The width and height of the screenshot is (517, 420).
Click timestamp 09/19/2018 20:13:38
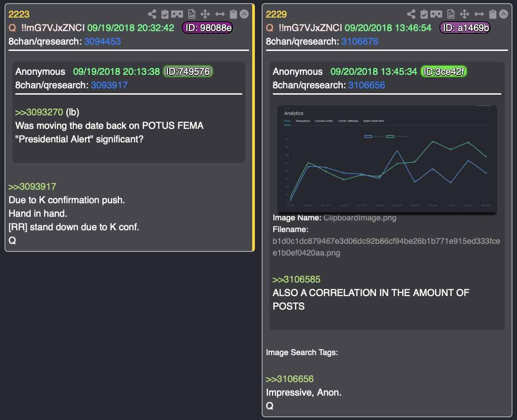(x=116, y=72)
